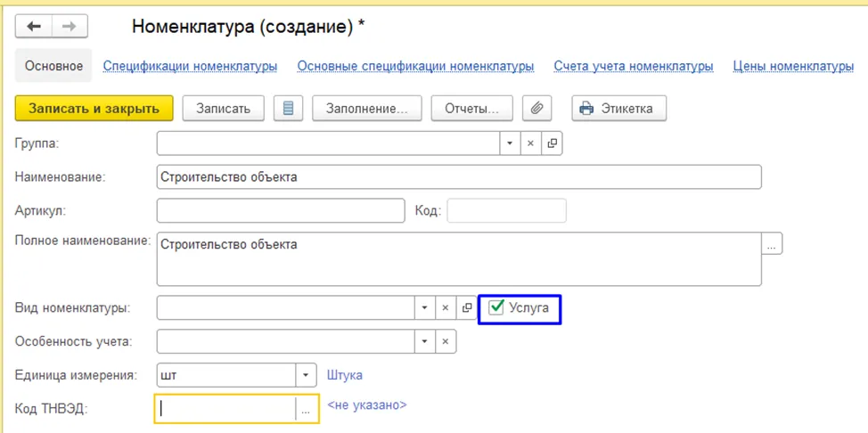Focus the Наименование input field

pos(459,176)
